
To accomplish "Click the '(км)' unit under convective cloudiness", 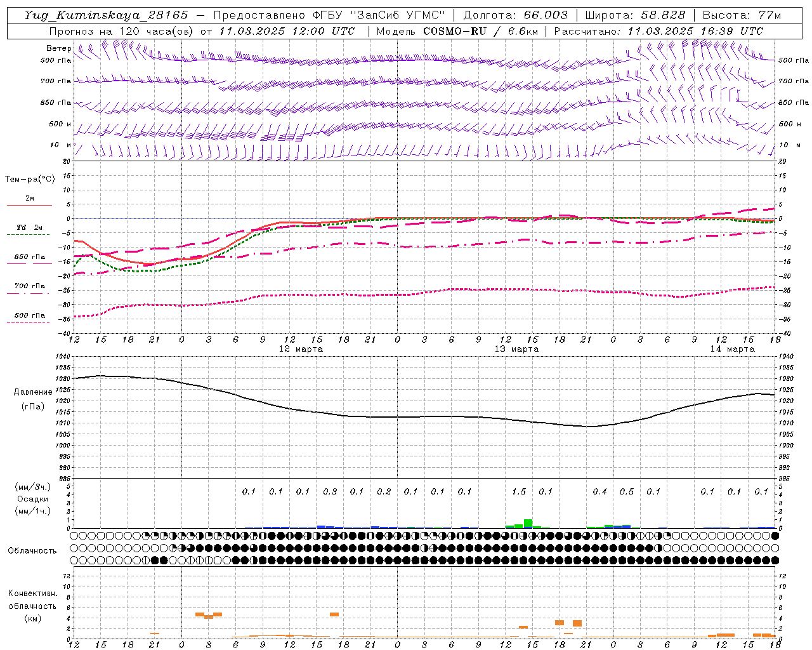I will tap(32, 618).
